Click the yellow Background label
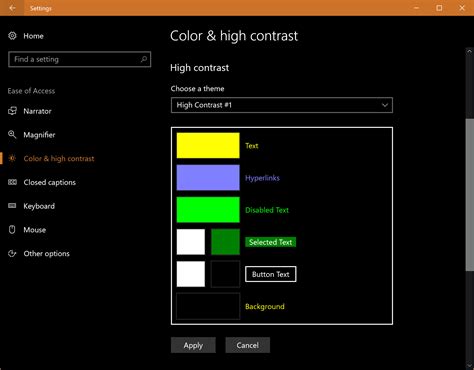This screenshot has height=370, width=474. pyautogui.click(x=265, y=307)
